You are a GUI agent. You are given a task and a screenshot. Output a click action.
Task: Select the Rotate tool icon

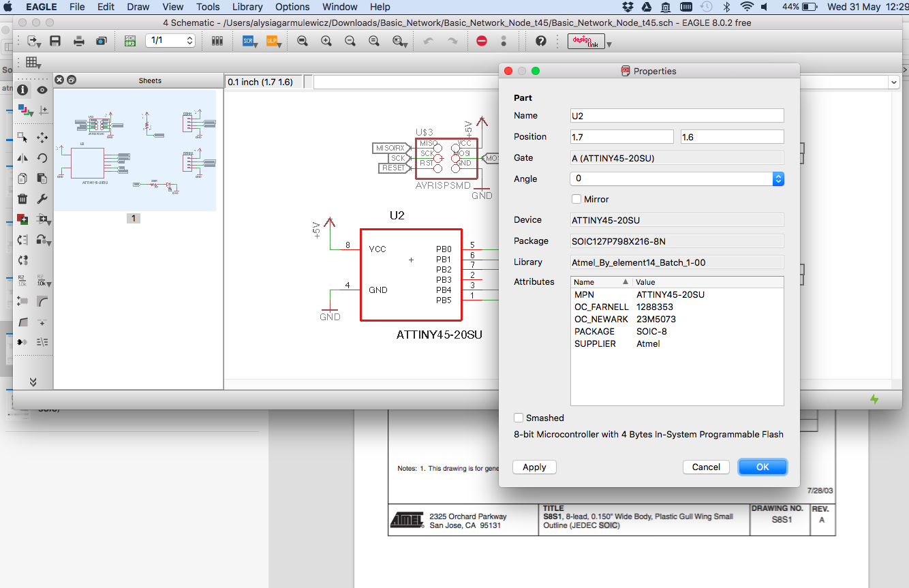[42, 158]
